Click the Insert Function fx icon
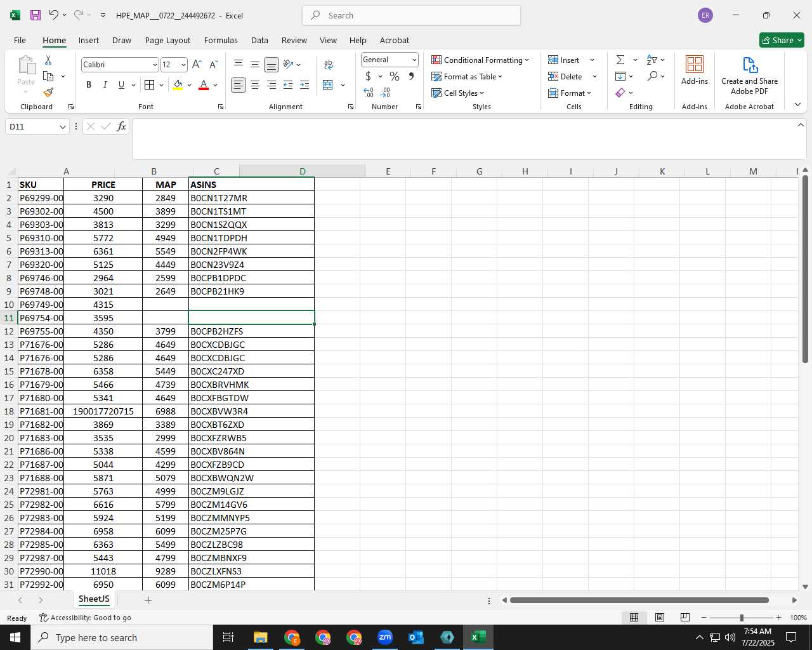 coord(121,126)
